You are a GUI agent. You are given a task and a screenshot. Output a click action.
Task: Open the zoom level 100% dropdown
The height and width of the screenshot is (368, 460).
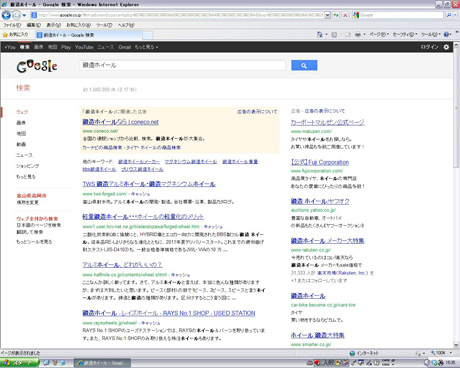click(442, 353)
